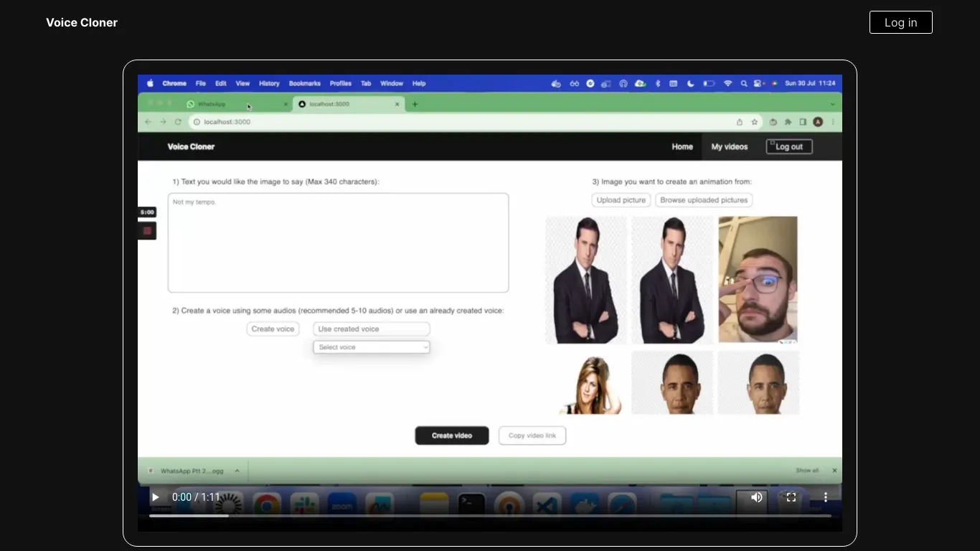The height and width of the screenshot is (551, 980).
Task: Click the Upload picture button
Action: [x=621, y=200]
